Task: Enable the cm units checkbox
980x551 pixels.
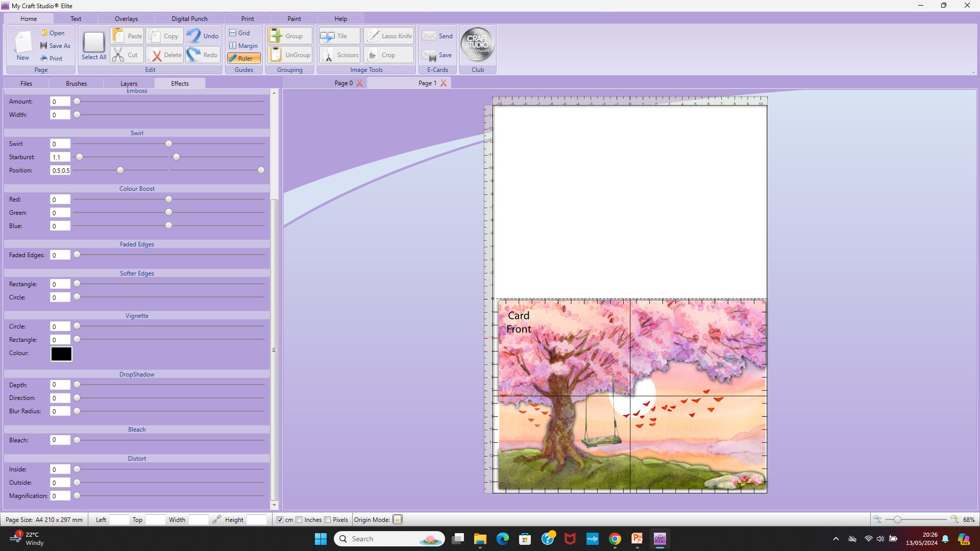Action: (x=280, y=520)
